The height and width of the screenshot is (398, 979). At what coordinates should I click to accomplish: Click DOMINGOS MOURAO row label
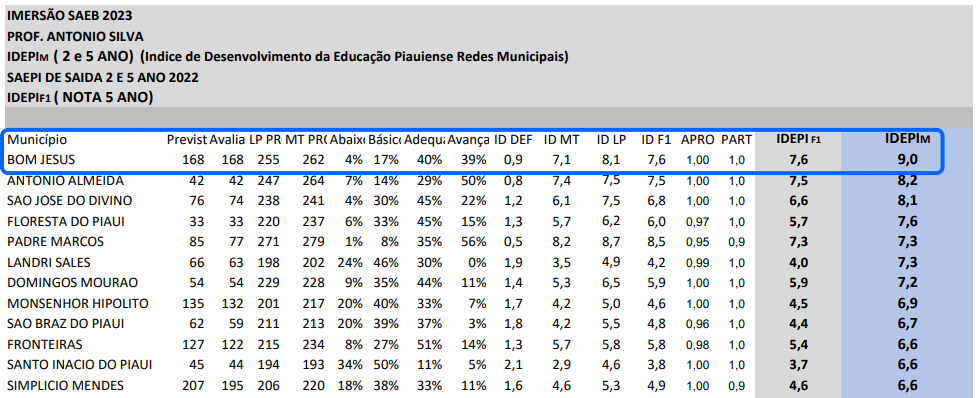72,283
